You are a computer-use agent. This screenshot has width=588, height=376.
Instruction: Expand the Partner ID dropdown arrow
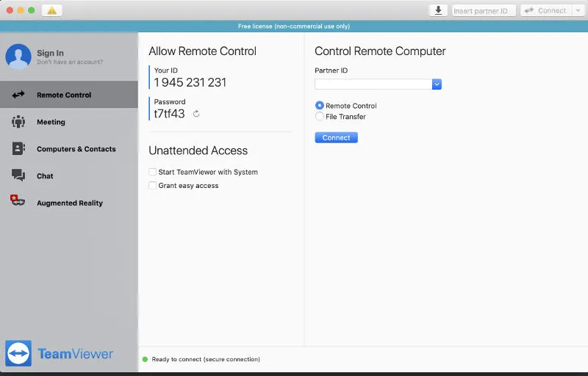[x=437, y=84]
